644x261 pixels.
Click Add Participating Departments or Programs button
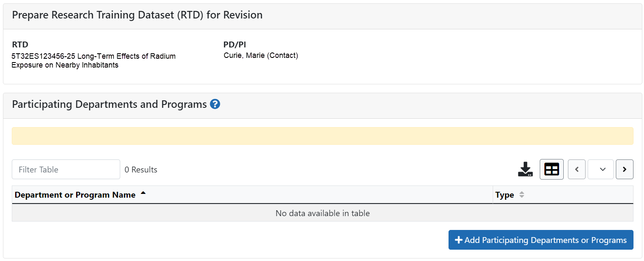[541, 240]
